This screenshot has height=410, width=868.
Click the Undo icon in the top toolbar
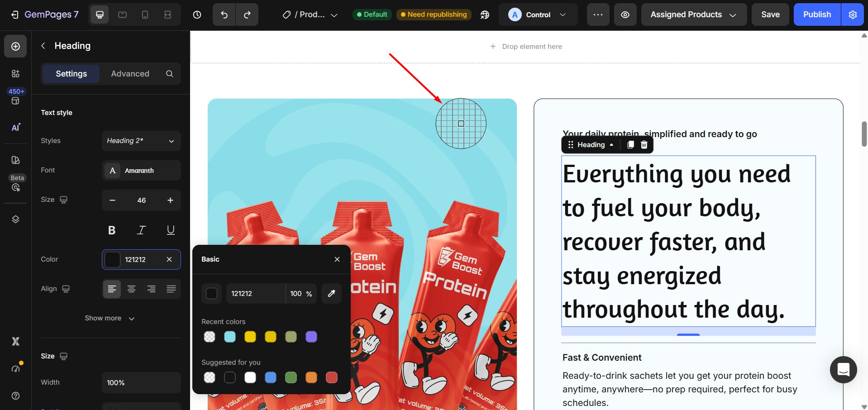pyautogui.click(x=223, y=14)
